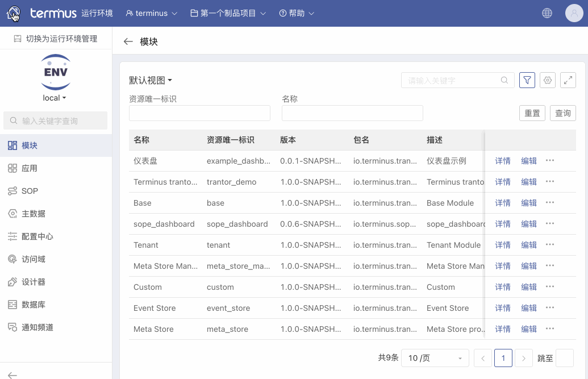This screenshot has width=588, height=379.
Task: Click the 名称 column header
Action: pos(141,140)
